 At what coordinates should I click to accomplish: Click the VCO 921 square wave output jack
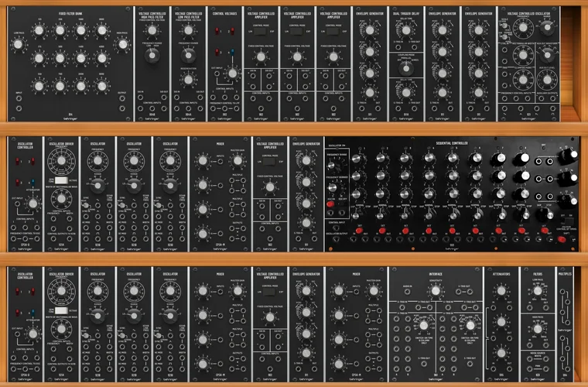(552, 108)
